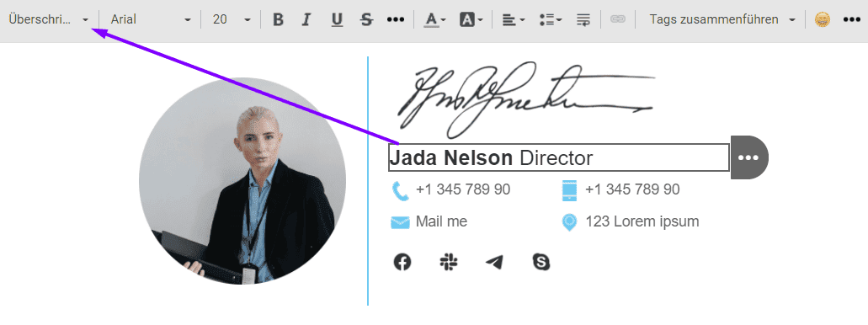
Task: Open the text color picker
Action: pos(435,20)
